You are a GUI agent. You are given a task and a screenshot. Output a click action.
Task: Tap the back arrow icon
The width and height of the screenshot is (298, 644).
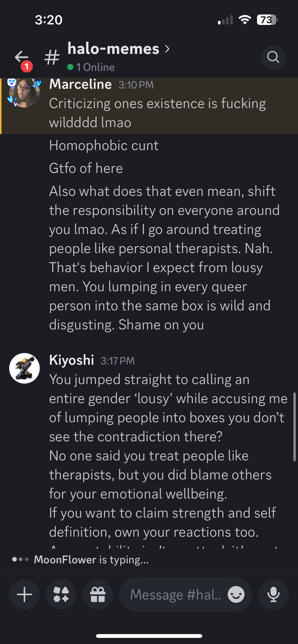[x=21, y=56]
